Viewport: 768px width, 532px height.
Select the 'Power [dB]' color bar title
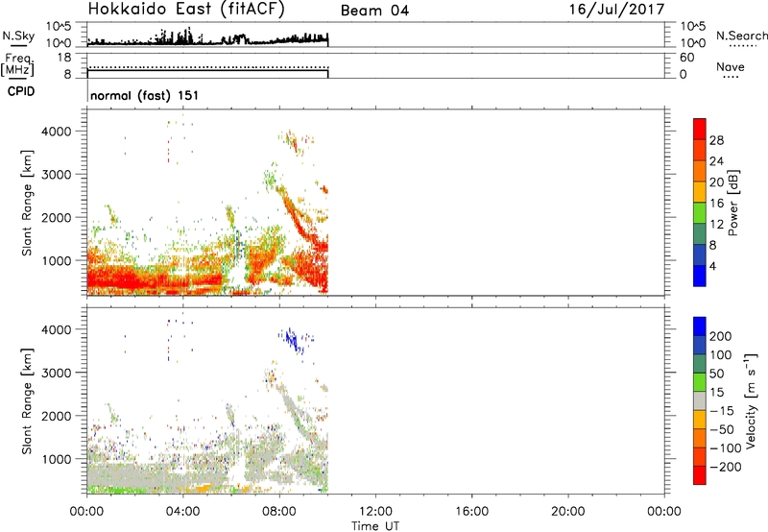(732, 203)
